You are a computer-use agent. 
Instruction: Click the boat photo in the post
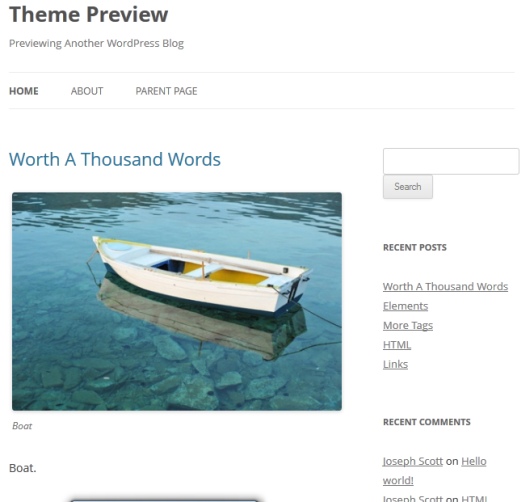[x=177, y=301]
